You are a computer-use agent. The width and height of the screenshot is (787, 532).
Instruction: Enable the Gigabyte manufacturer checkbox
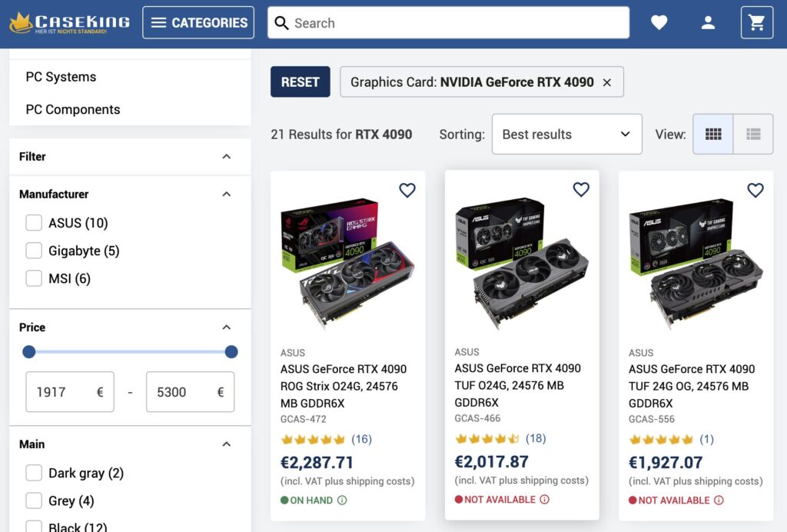tap(34, 251)
